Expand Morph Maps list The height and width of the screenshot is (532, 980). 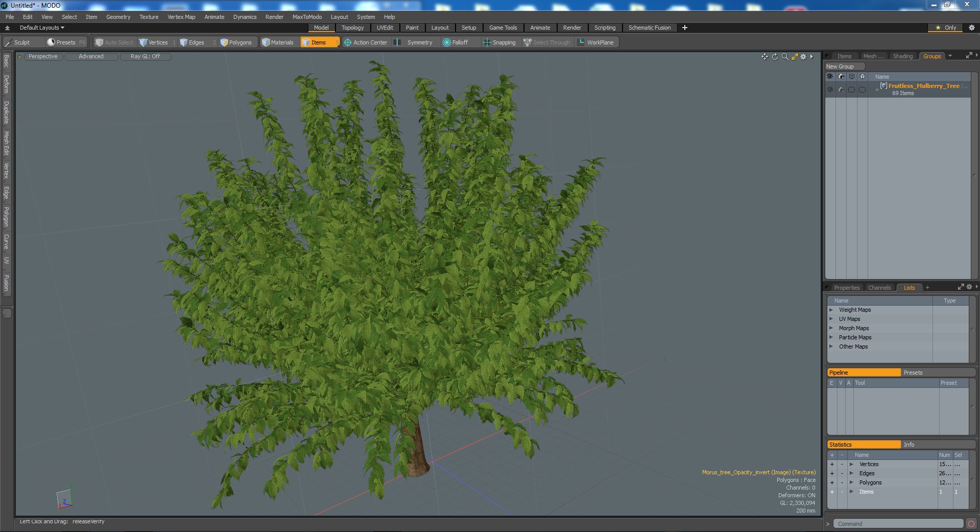(x=831, y=328)
